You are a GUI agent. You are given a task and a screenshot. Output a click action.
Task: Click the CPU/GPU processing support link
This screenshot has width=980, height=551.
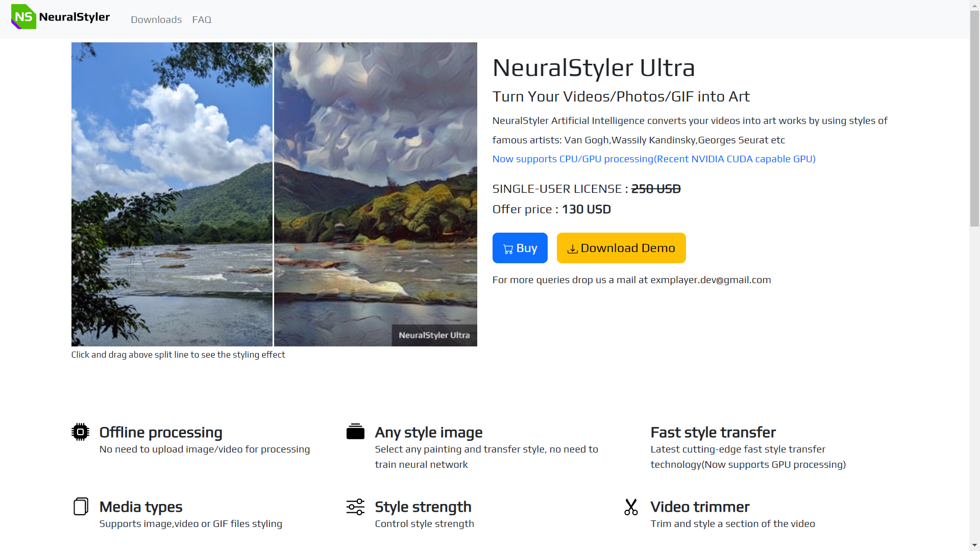(x=654, y=159)
